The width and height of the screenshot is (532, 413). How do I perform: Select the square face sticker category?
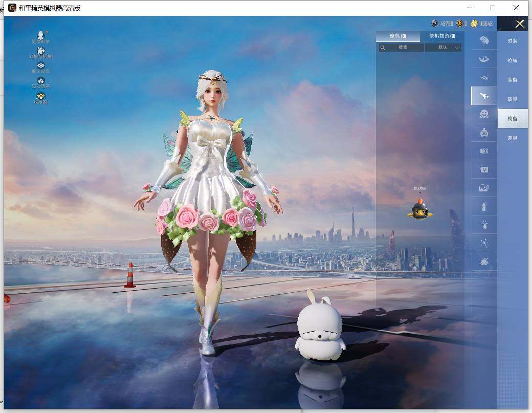pyautogui.click(x=484, y=169)
